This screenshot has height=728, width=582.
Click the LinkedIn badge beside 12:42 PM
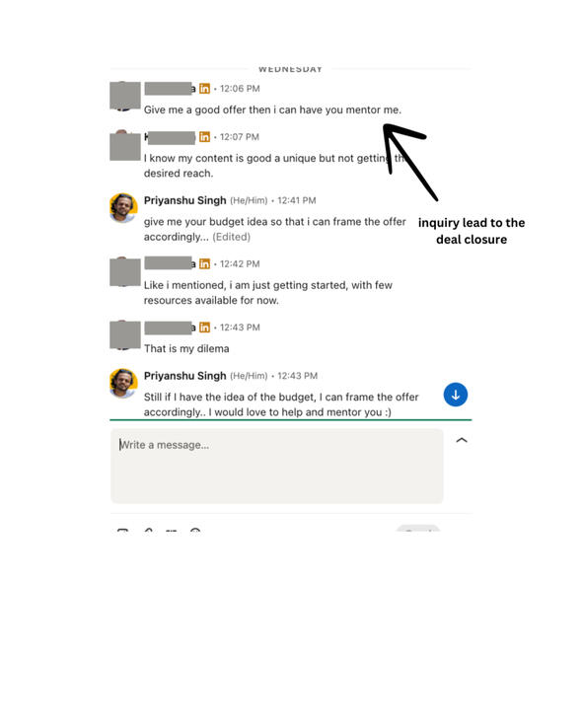coord(204,263)
